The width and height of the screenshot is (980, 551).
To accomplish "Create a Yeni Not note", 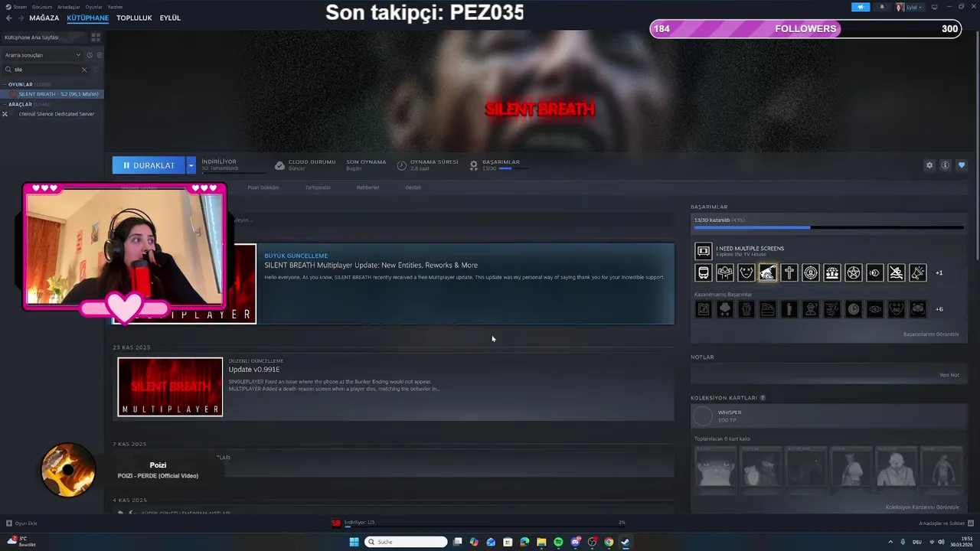I will pos(949,375).
